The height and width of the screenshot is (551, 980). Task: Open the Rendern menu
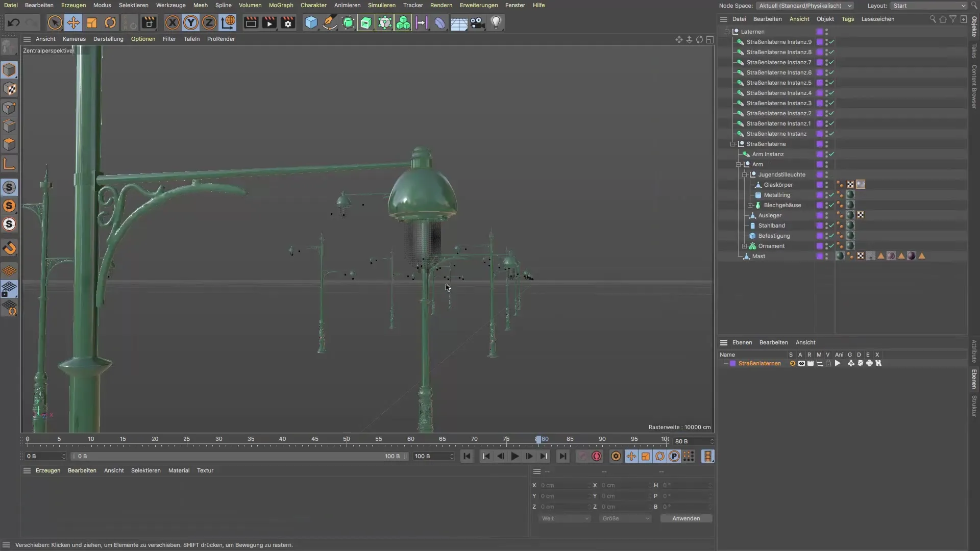pos(441,5)
